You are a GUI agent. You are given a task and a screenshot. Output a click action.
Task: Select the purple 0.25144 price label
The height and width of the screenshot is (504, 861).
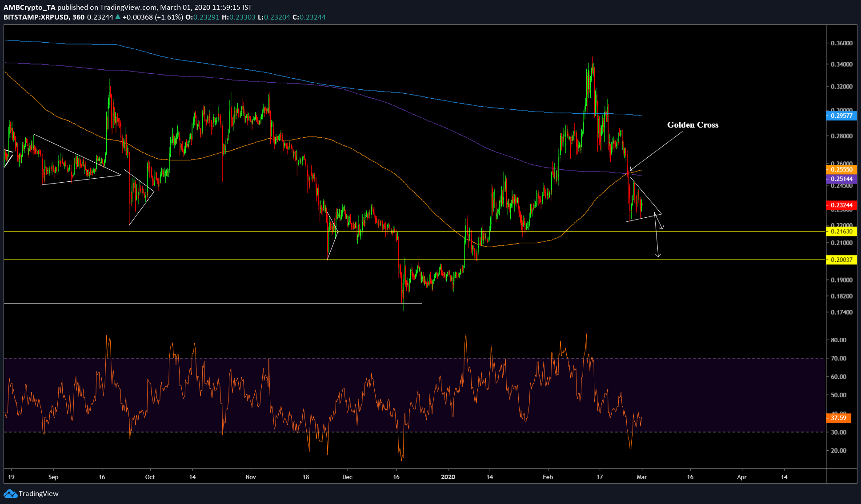pos(841,179)
